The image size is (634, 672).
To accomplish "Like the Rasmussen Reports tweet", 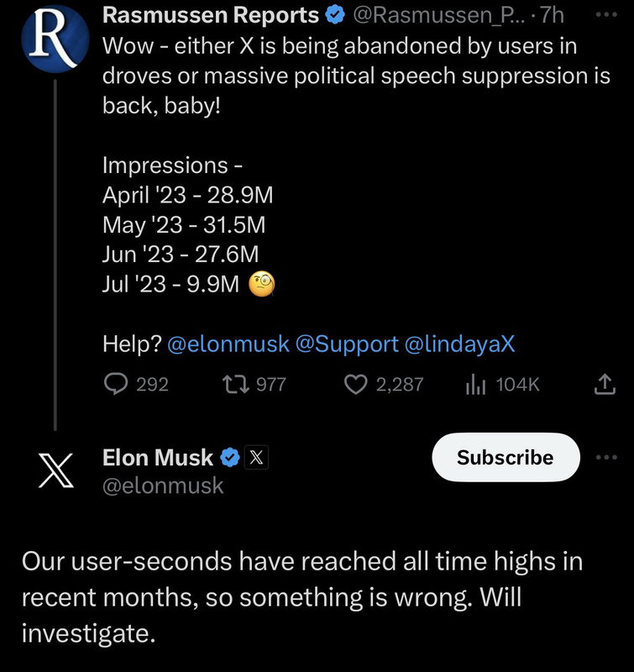I will point(357,385).
